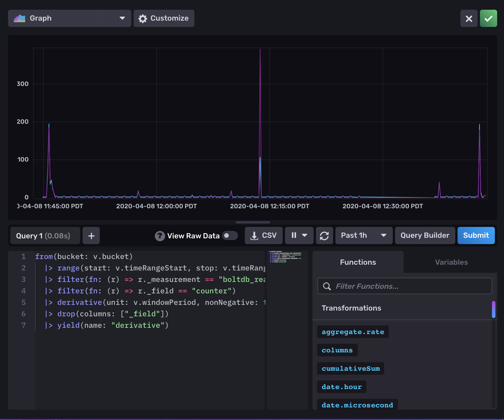This screenshot has width=504, height=420.
Task: Click the Filter Functions search field
Action: pyautogui.click(x=404, y=286)
